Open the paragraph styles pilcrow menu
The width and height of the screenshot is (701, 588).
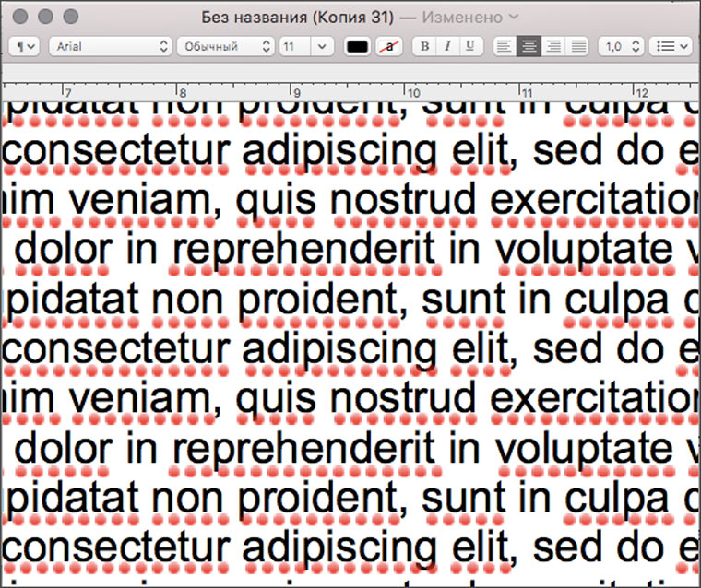[24, 46]
